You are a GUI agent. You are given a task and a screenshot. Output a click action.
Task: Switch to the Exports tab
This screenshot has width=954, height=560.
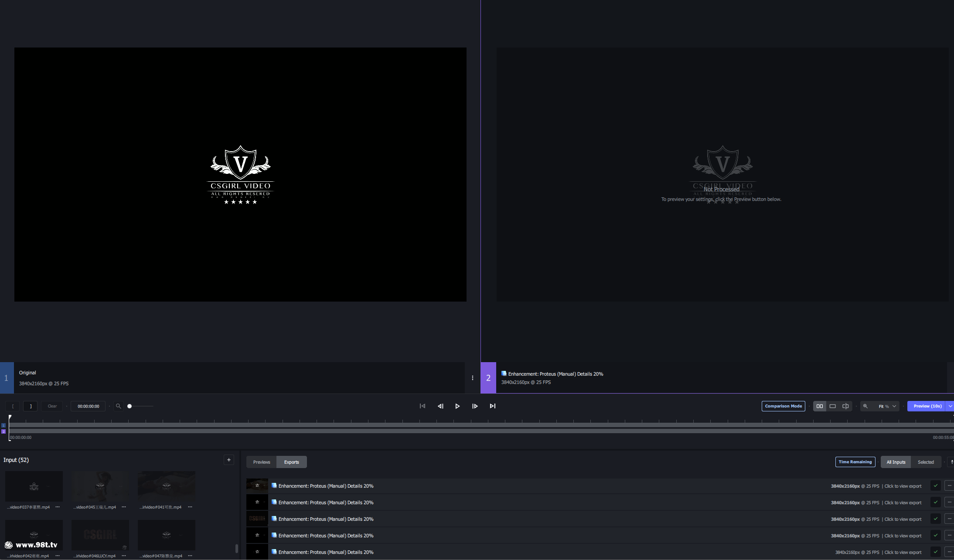pyautogui.click(x=292, y=462)
